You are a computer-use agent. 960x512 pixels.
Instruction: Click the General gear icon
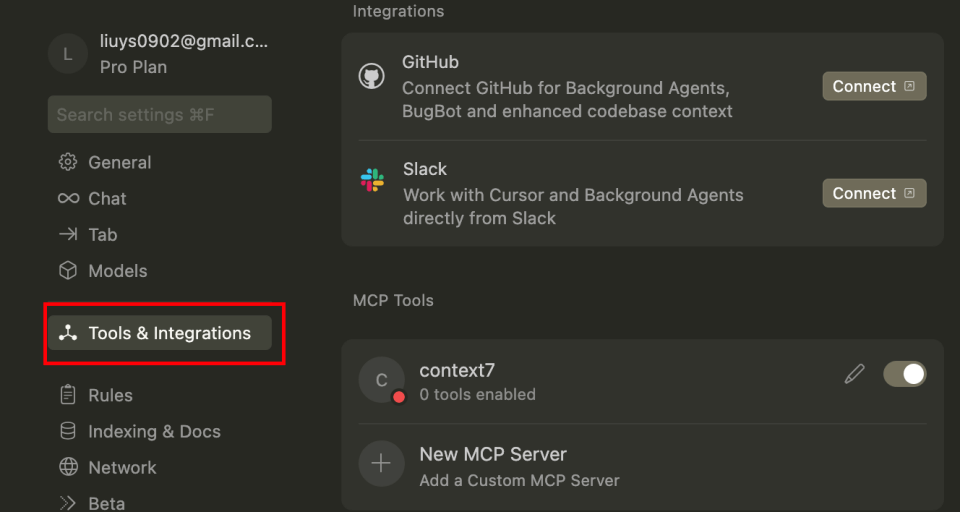coord(68,162)
